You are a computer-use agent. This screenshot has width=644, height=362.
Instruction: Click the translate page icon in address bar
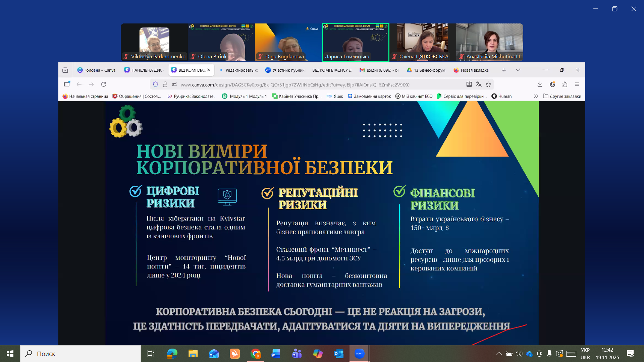click(x=479, y=84)
